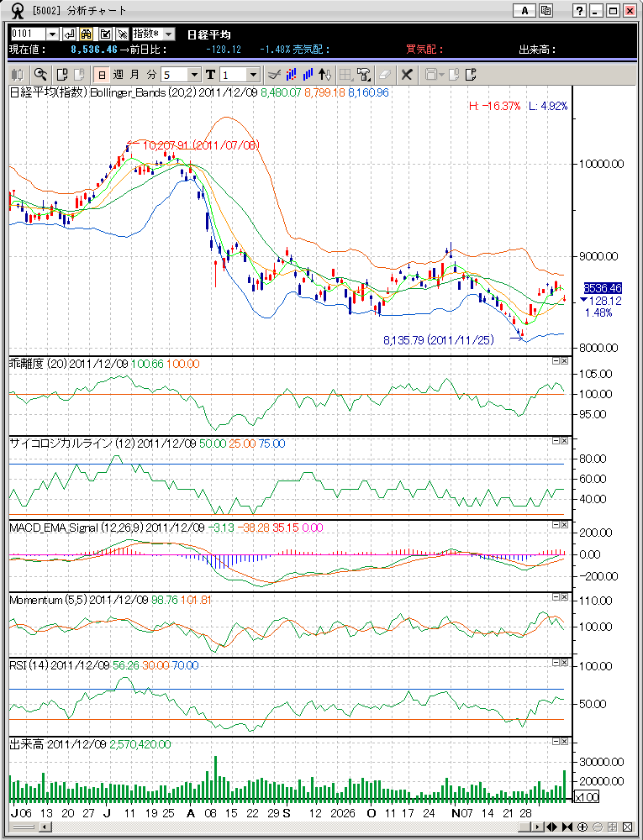Close the RSI indicator panel
643x840 pixels.
tap(564, 663)
